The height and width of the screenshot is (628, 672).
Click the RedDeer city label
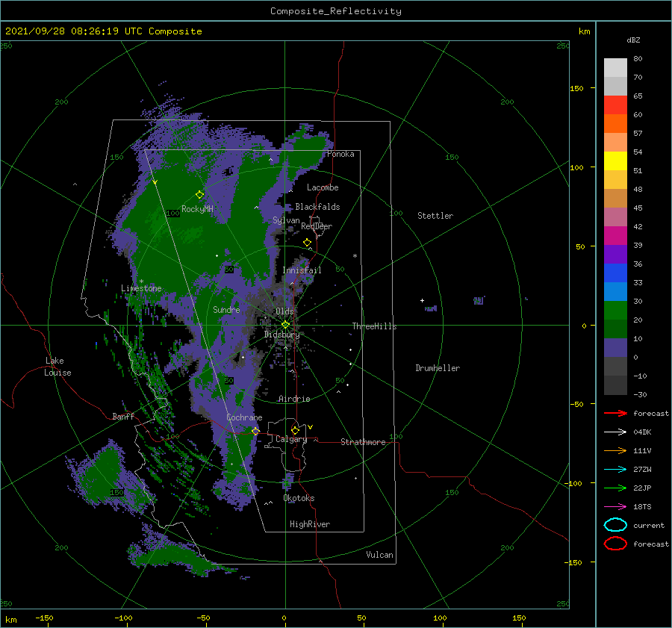[x=317, y=226]
